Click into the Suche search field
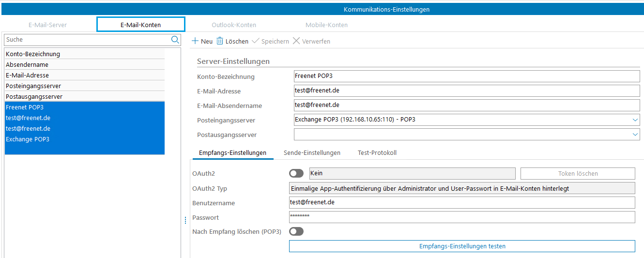Screen dimensions: 644x258 87,40
